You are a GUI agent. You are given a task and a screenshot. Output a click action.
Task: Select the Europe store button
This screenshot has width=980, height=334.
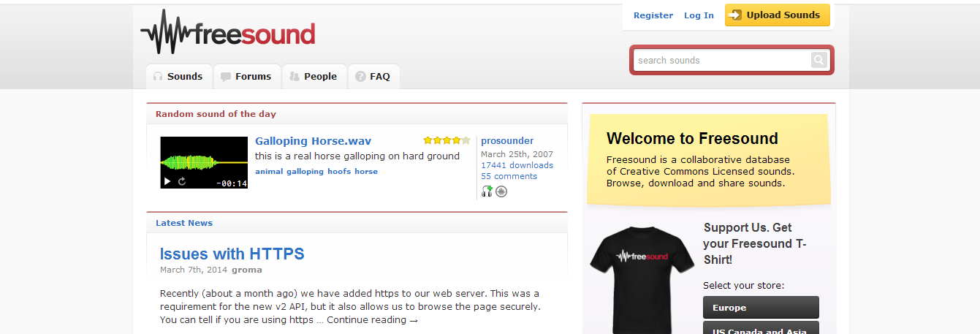pos(761,308)
